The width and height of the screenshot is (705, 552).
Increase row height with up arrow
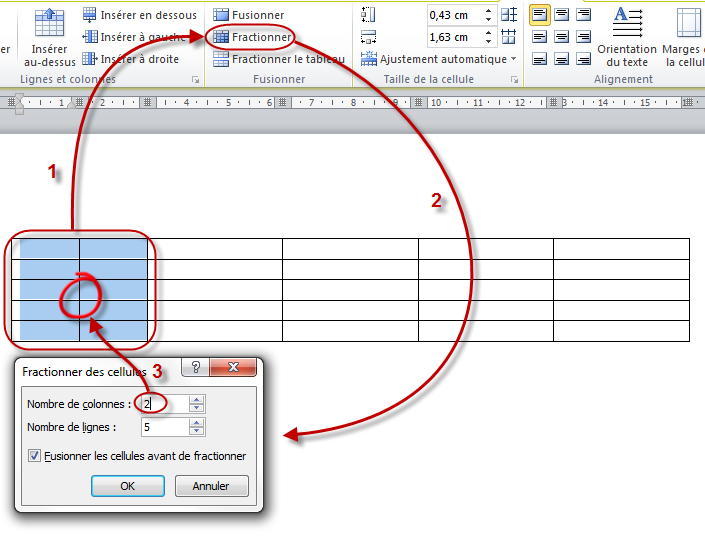pyautogui.click(x=489, y=11)
